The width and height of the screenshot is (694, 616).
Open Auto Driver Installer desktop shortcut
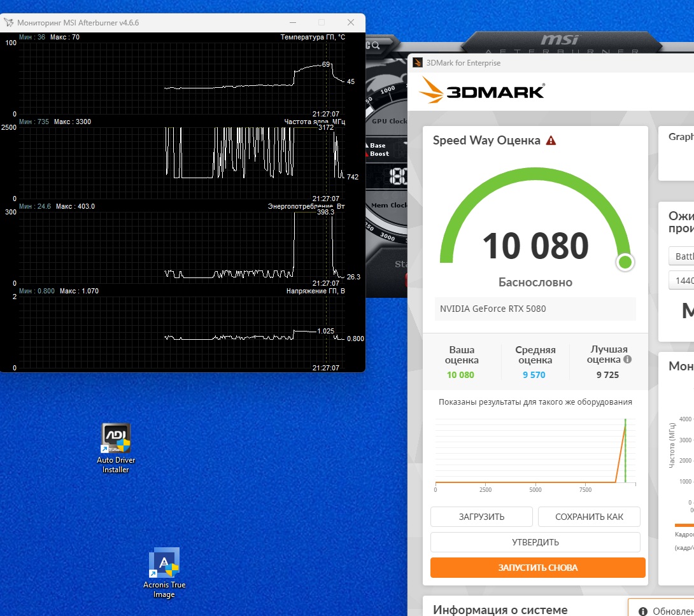pyautogui.click(x=116, y=448)
